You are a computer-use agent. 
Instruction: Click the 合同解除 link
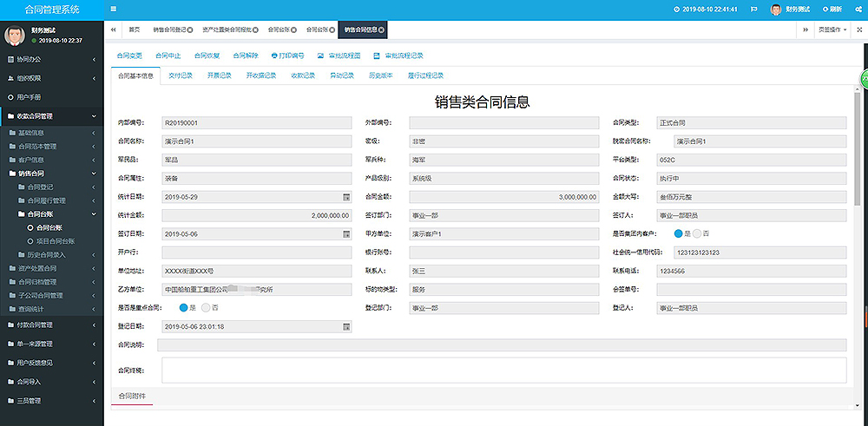tap(246, 56)
